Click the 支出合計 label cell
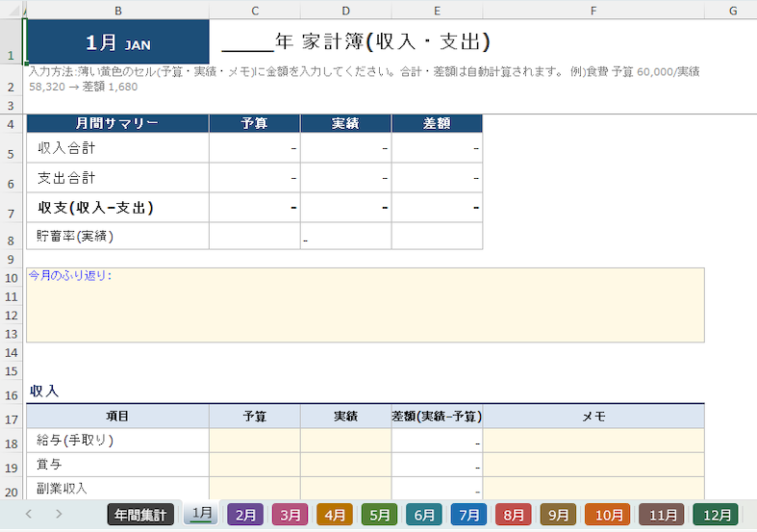The width and height of the screenshot is (757, 532). [117, 178]
